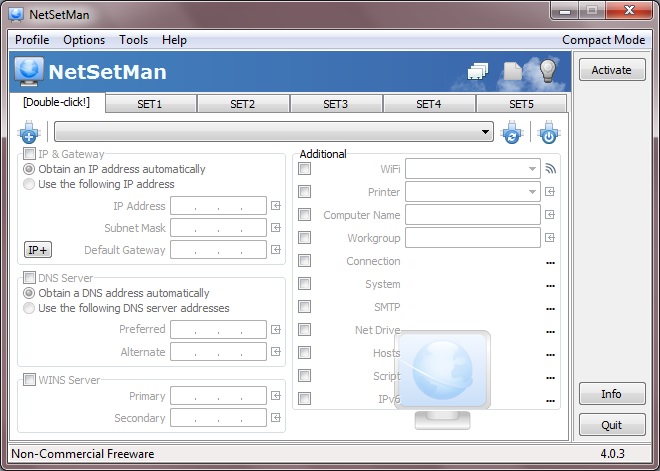The image size is (660, 471).
Task: Open the Options menu
Action: click(84, 40)
